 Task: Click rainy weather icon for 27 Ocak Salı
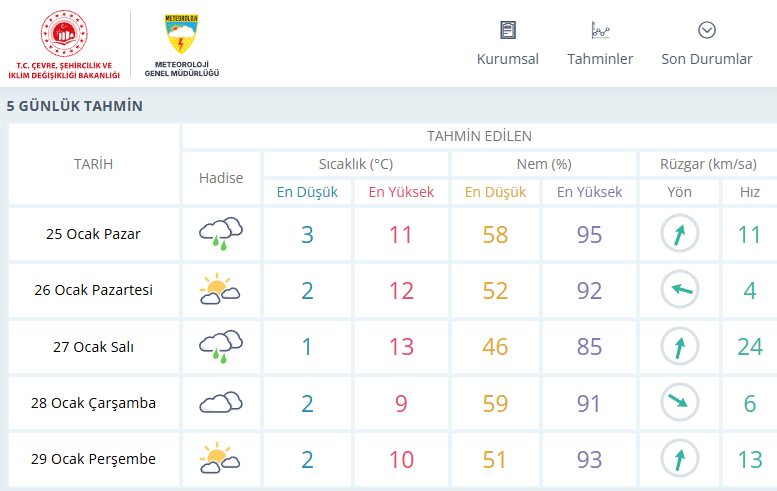(x=221, y=347)
